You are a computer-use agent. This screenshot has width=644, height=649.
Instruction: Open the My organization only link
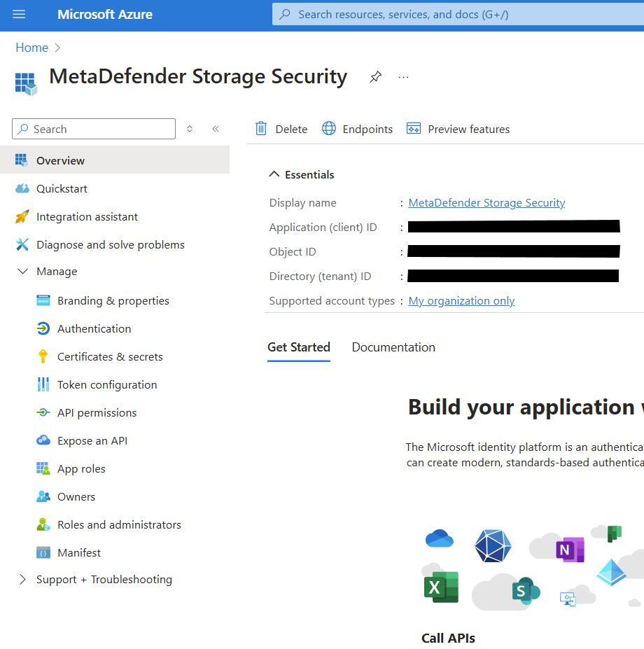point(461,301)
